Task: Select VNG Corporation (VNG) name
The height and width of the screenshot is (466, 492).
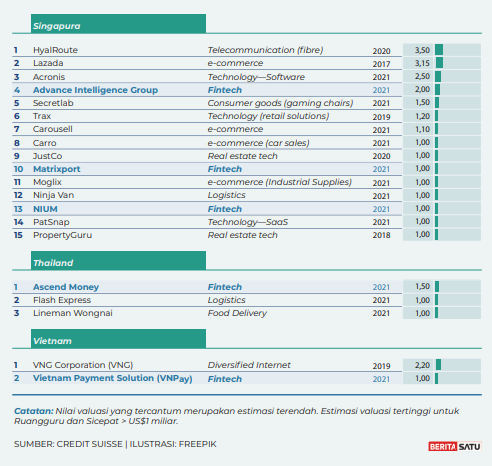Action: click(x=83, y=365)
